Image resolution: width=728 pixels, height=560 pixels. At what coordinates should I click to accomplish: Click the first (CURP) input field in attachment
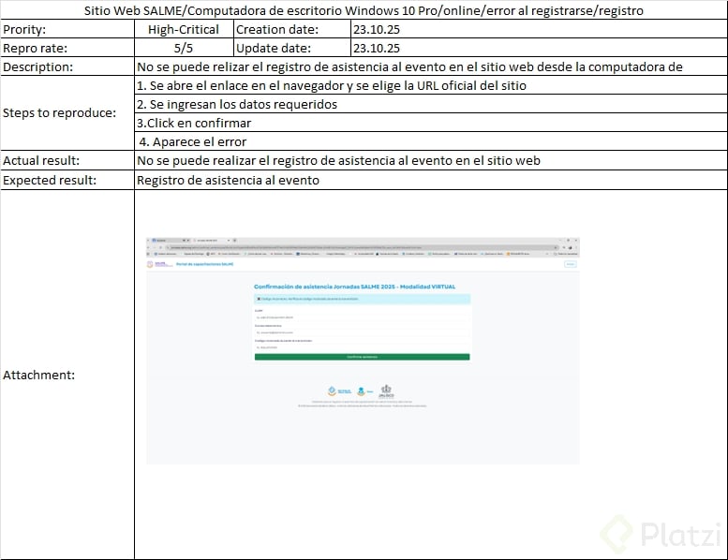(363, 317)
